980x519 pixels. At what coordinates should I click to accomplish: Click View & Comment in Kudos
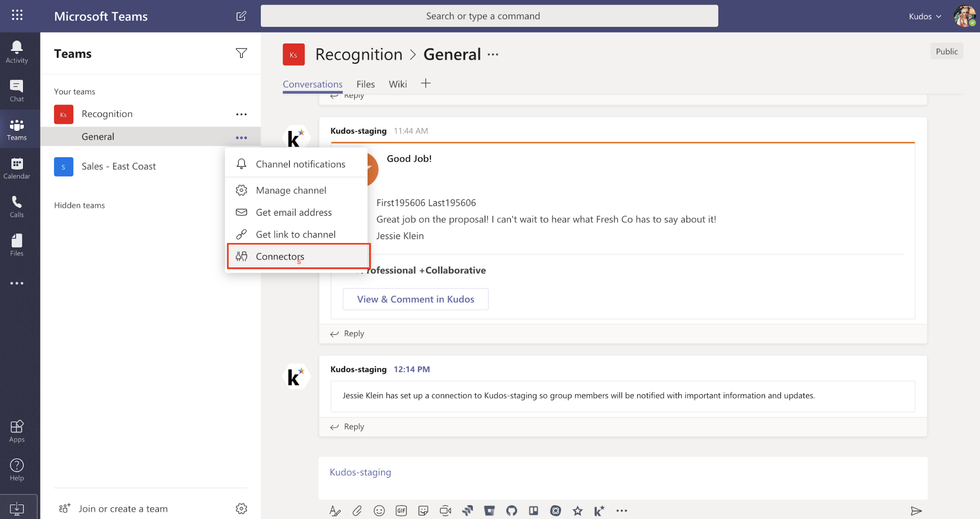415,299
